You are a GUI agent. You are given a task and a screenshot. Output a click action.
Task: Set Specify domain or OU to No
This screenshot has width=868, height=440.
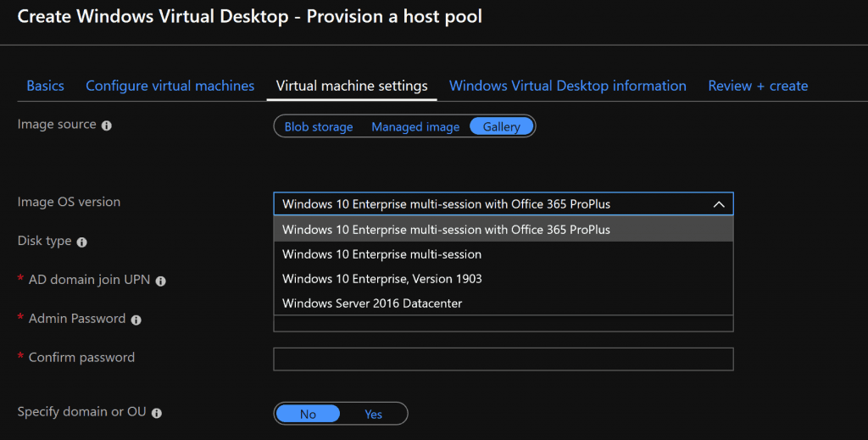point(308,414)
